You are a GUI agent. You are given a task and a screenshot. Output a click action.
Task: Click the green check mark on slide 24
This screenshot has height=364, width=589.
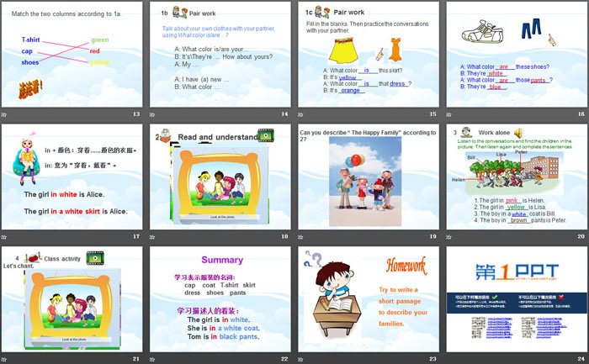pos(495,298)
